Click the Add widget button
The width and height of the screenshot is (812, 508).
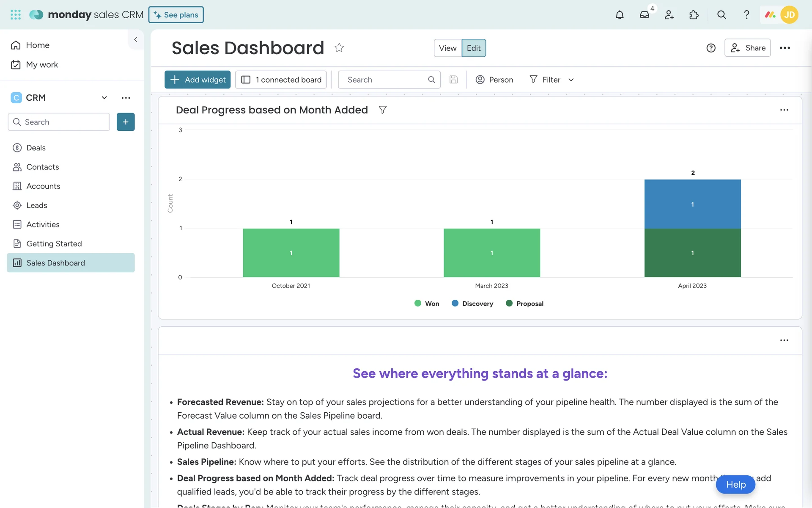click(x=198, y=80)
